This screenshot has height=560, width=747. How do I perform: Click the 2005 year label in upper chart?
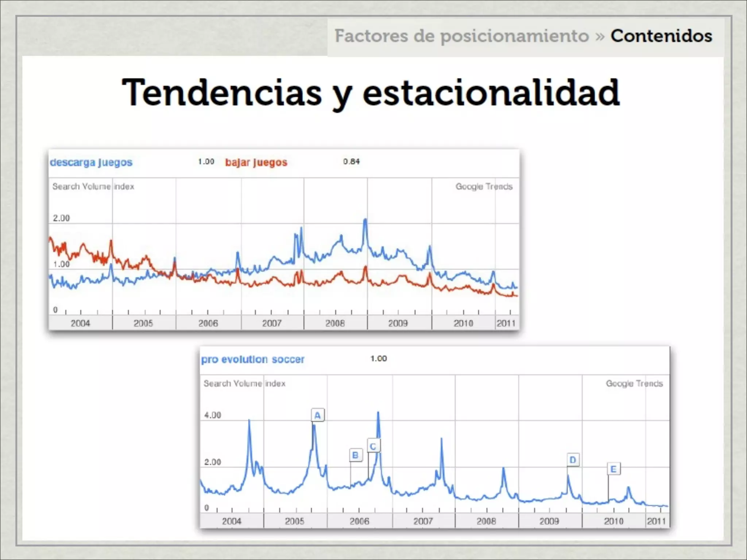(x=143, y=323)
